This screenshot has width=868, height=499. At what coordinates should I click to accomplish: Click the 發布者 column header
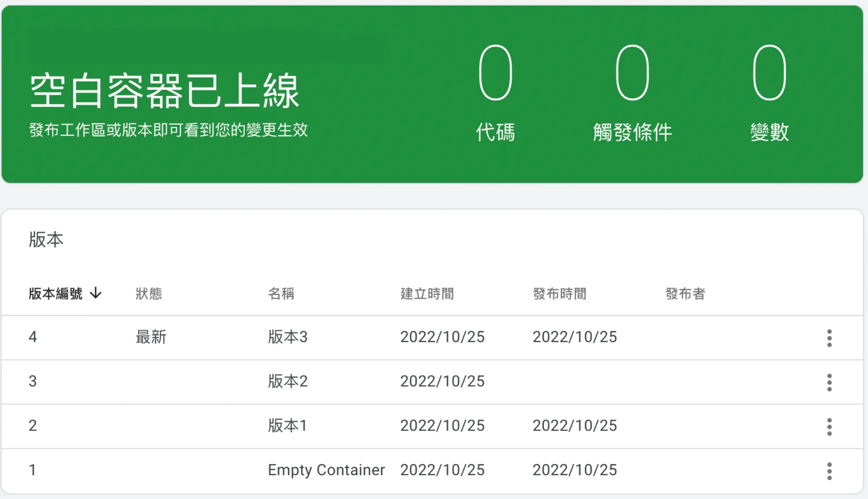tap(685, 294)
